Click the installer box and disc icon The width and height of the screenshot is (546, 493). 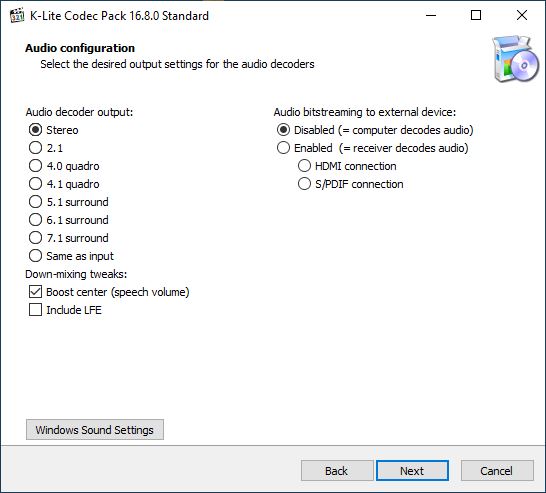515,59
